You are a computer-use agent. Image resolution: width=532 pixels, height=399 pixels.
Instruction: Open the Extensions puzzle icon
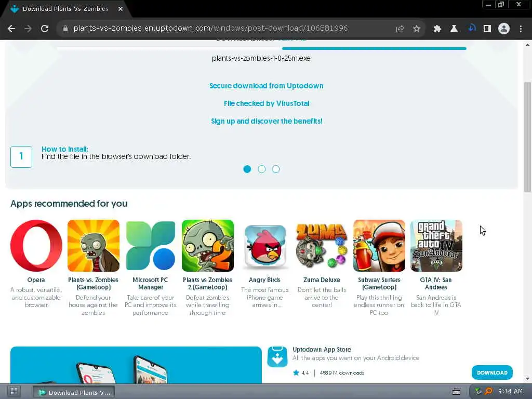[x=437, y=29]
